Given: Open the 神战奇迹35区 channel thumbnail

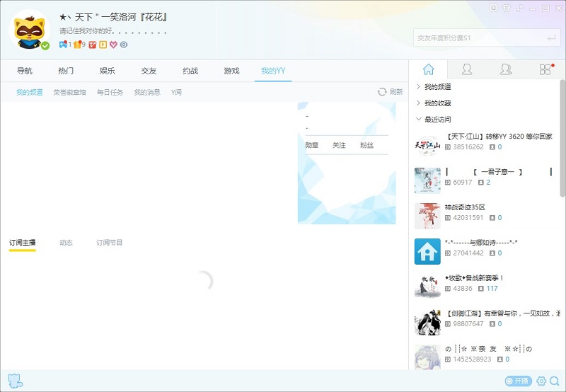Looking at the screenshot, I should click(x=427, y=216).
